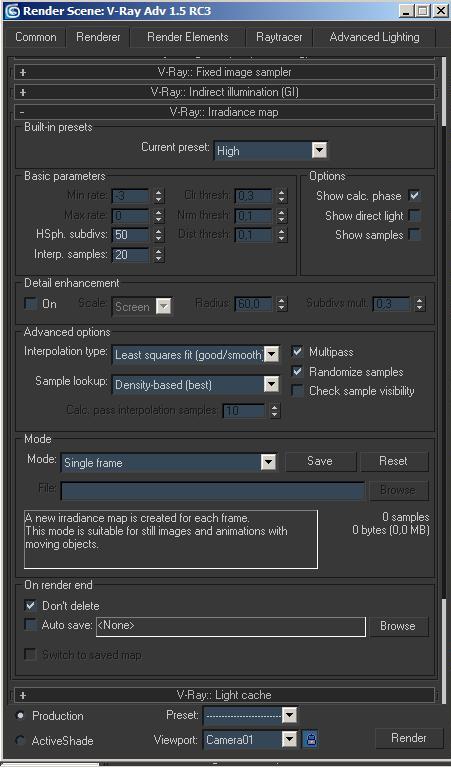Expand the V-Ray Fixed image sampler rollout

[224, 72]
